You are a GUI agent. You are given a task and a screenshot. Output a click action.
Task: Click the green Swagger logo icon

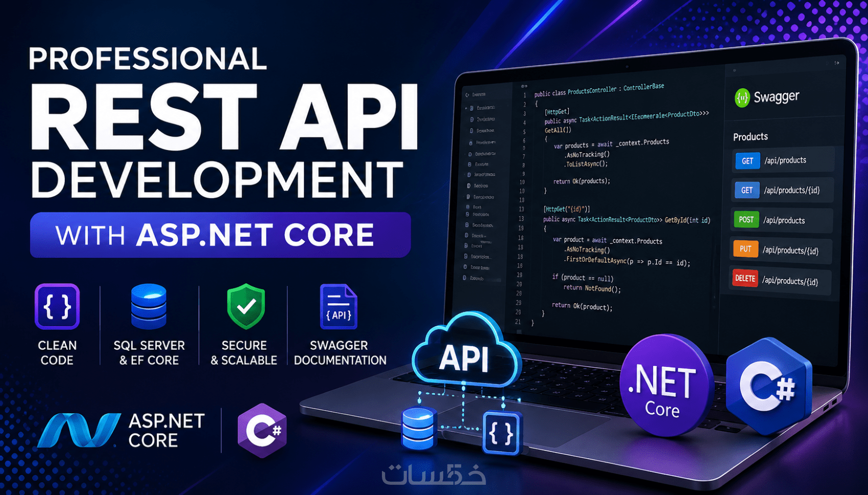click(742, 97)
